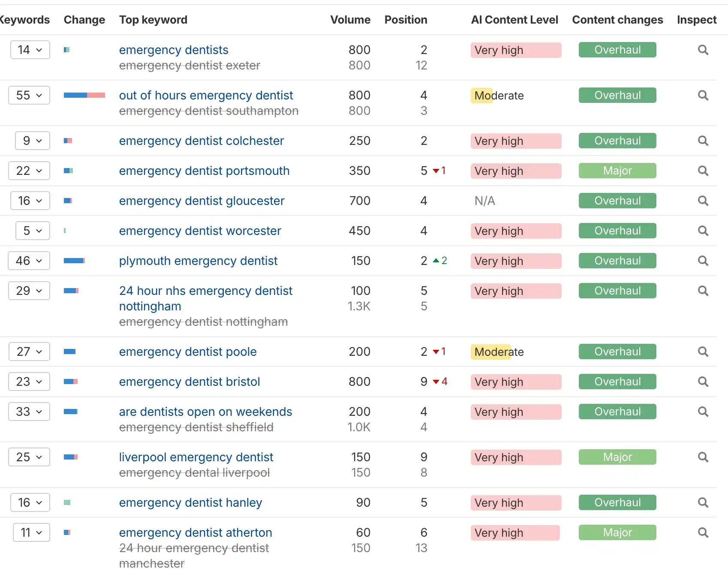Click the Major badge for emergency dentist portsmouth
This screenshot has width=728, height=577.
coord(617,171)
